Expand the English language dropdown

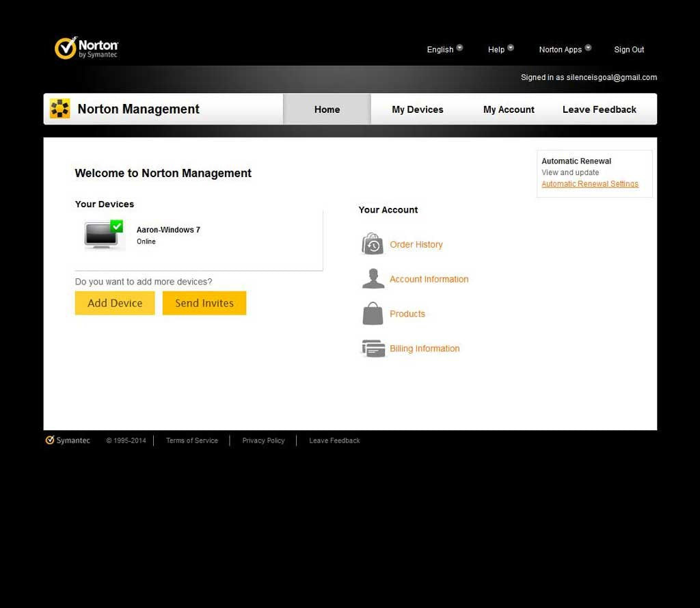pos(444,49)
